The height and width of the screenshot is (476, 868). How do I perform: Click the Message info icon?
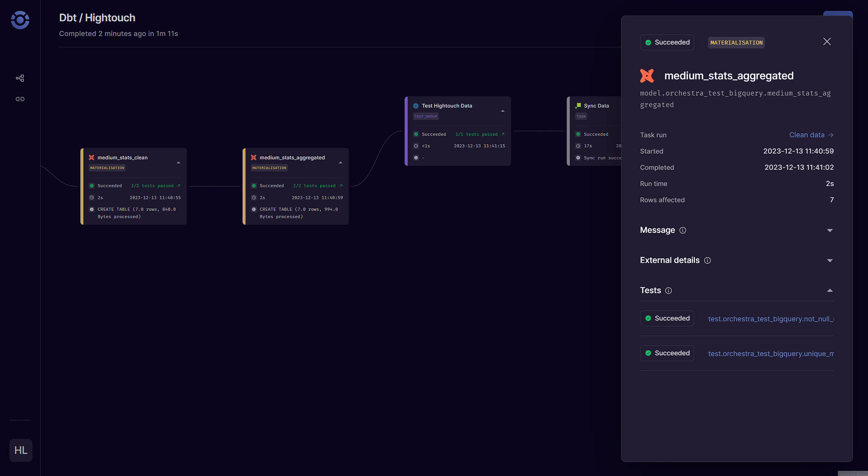coord(683,230)
